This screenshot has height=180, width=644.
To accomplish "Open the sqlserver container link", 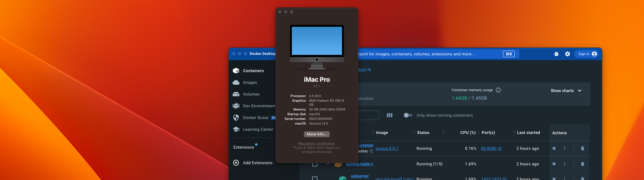I will pyautogui.click(x=360, y=176).
